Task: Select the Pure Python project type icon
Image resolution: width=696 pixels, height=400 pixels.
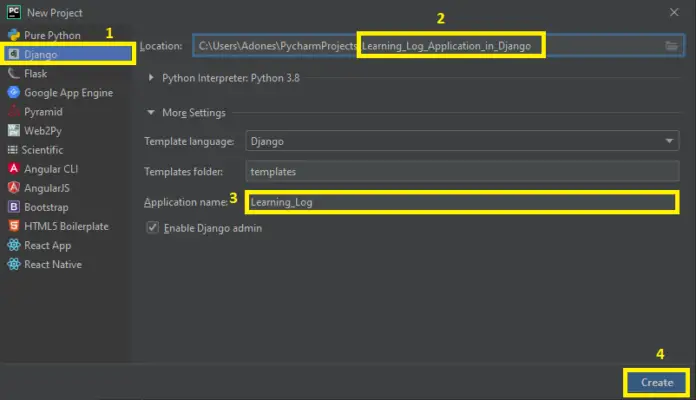Action: tap(14, 35)
